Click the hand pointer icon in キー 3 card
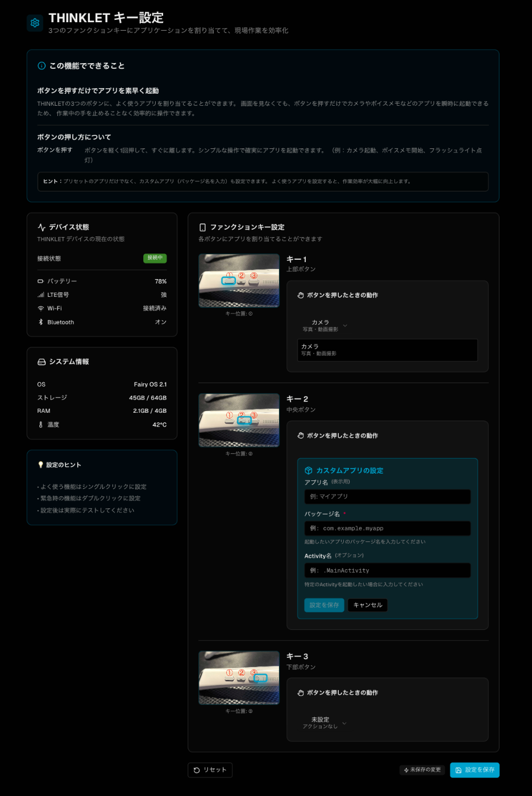532x796 pixels. (301, 693)
